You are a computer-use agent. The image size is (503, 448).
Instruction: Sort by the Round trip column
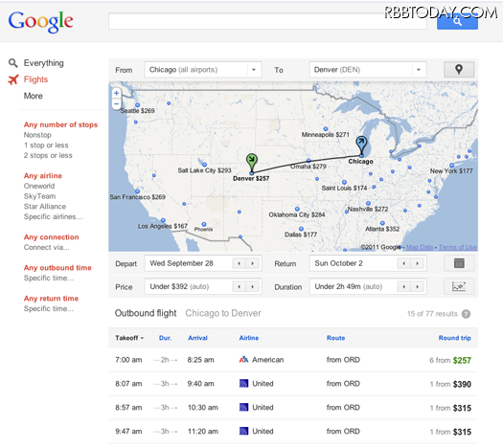click(x=454, y=338)
